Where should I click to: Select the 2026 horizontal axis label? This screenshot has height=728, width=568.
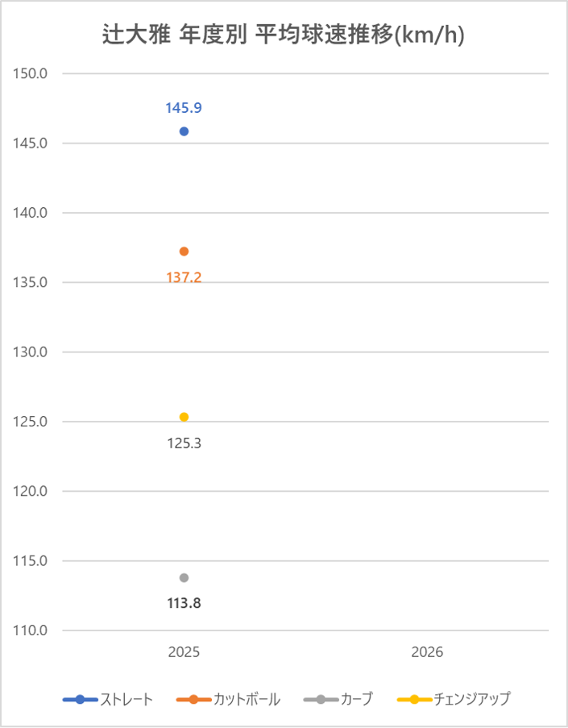point(427,652)
